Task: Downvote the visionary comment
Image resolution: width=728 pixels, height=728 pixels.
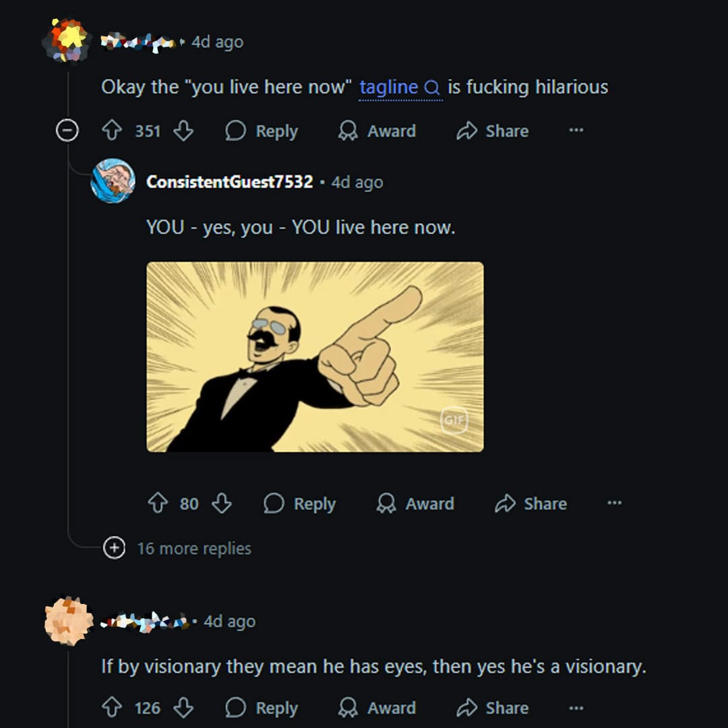Action: click(x=183, y=708)
